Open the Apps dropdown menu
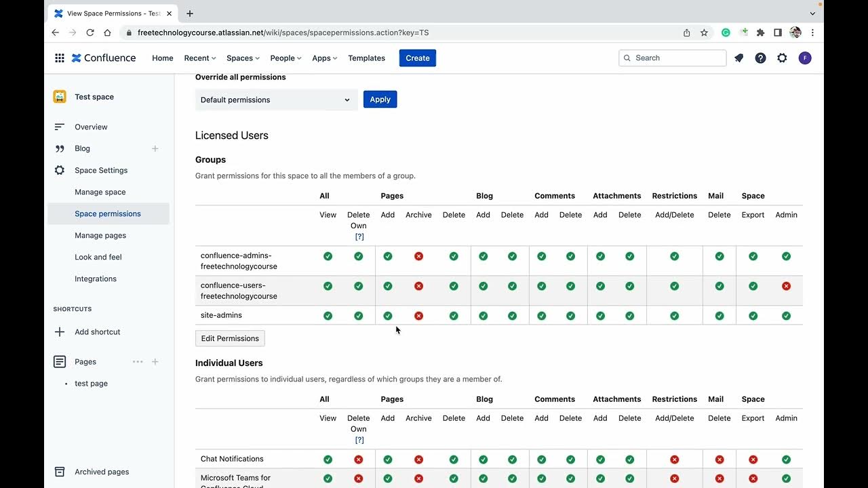Image resolution: width=868 pixels, height=488 pixels. (324, 58)
